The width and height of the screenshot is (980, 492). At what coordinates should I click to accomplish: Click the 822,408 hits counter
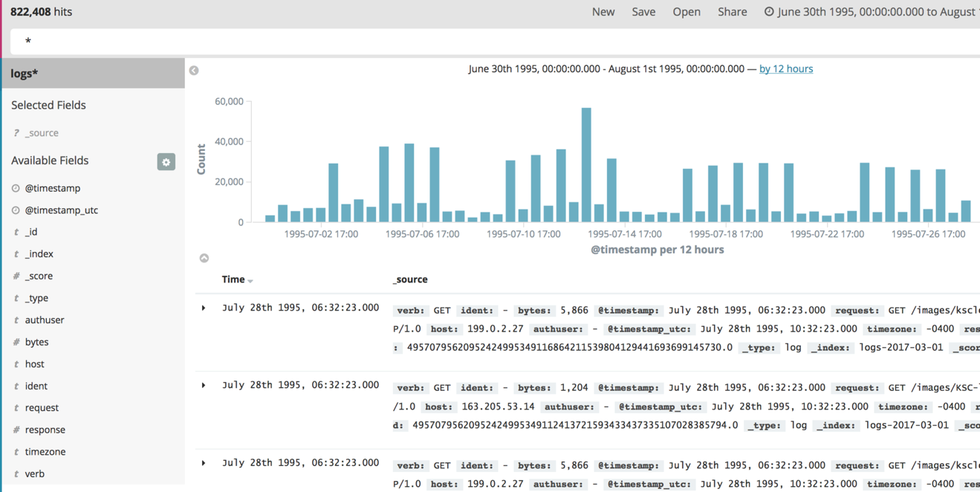42,12
